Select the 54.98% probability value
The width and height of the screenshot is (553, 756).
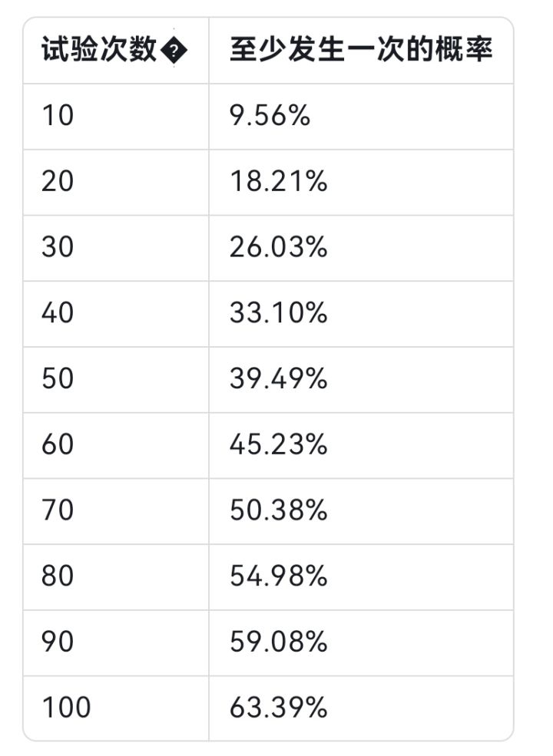[278, 577]
